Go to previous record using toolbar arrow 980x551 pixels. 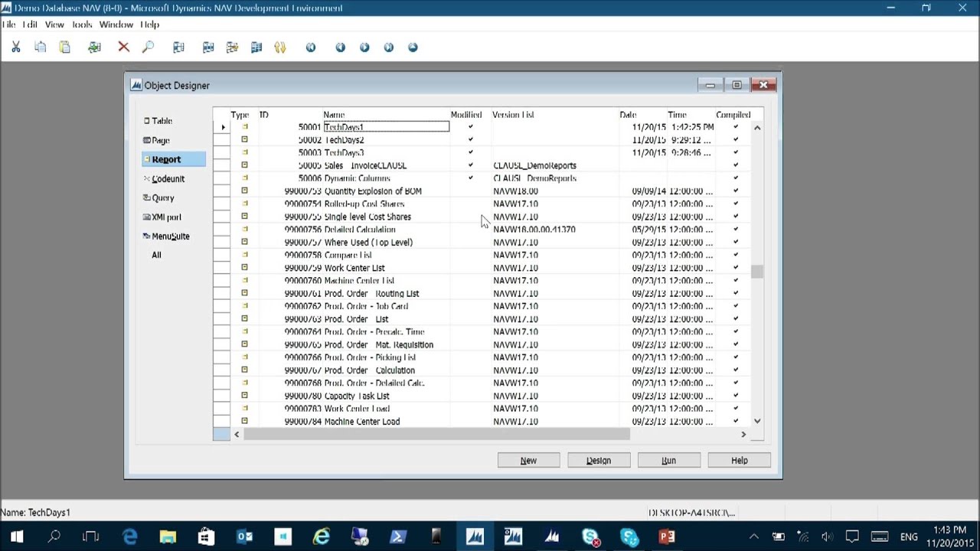coord(340,47)
